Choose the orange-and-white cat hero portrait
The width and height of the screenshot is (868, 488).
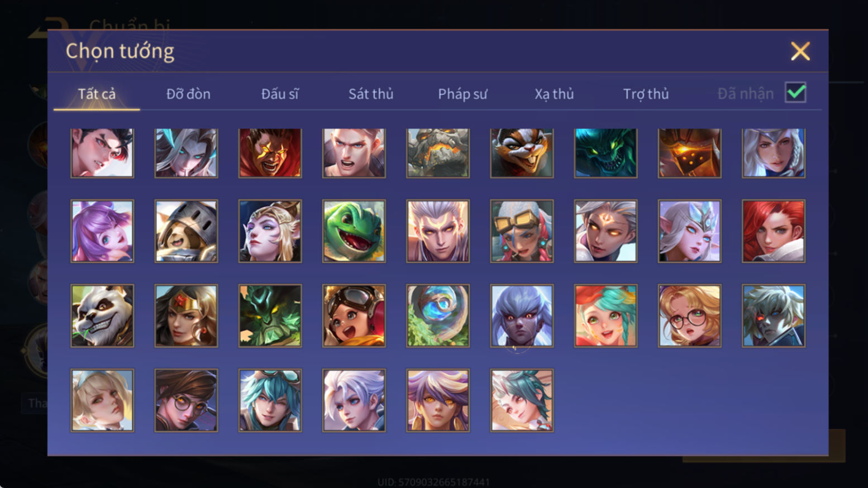click(x=522, y=153)
